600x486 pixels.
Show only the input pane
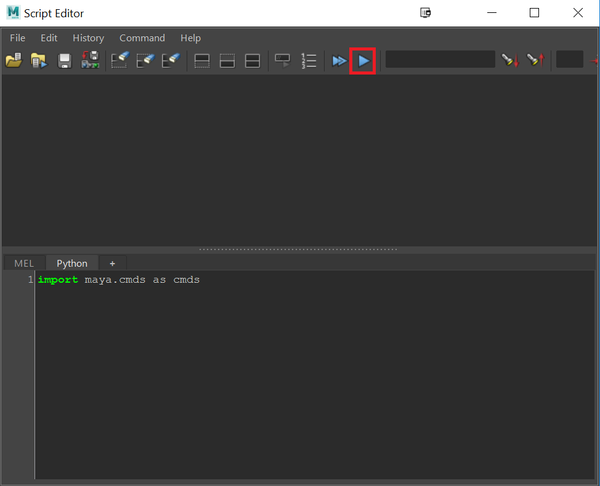click(x=227, y=61)
